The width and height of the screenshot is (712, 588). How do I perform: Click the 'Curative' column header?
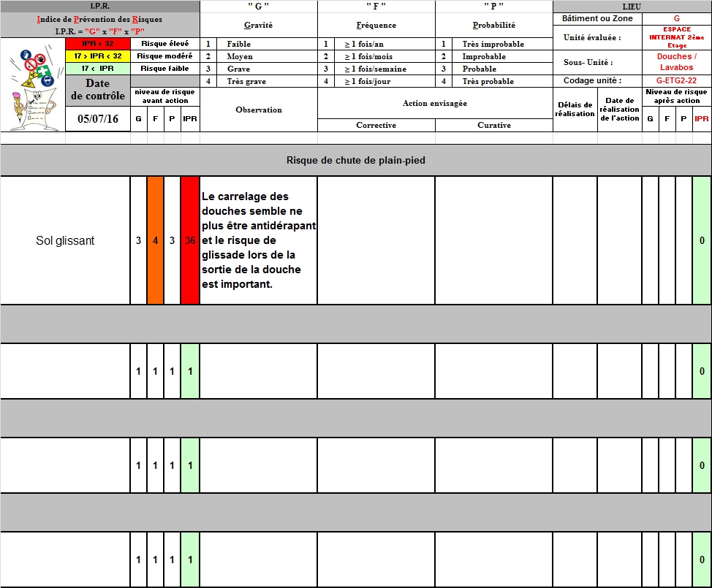(493, 125)
